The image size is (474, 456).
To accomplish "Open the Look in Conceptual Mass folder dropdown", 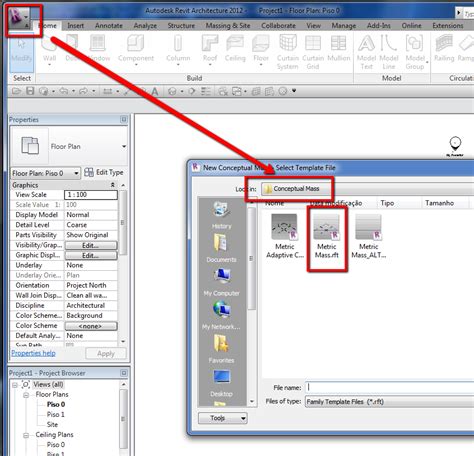I will [367, 189].
